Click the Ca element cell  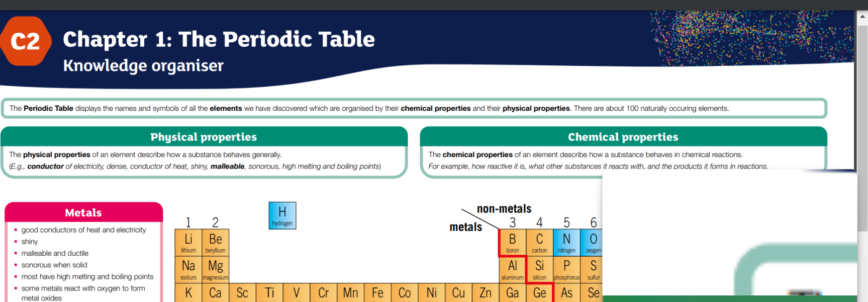pos(216,292)
